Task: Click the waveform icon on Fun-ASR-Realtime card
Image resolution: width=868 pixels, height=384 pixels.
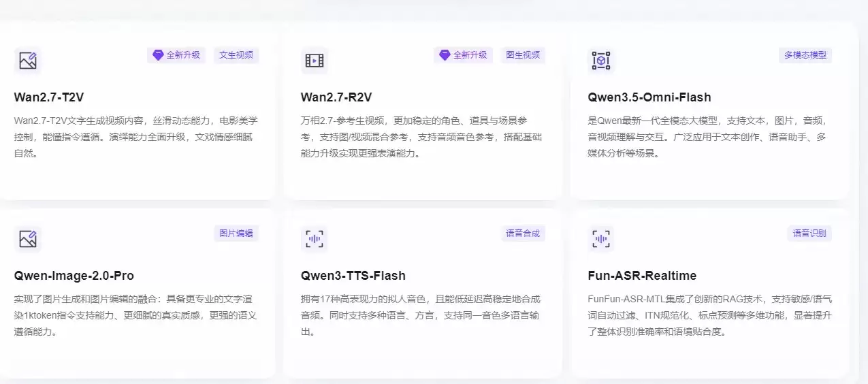Action: pyautogui.click(x=601, y=239)
